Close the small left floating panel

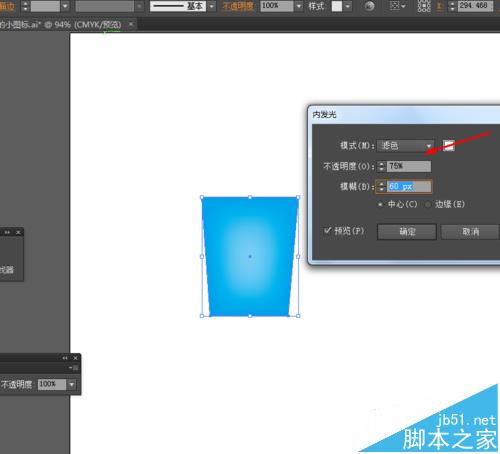pos(18,232)
